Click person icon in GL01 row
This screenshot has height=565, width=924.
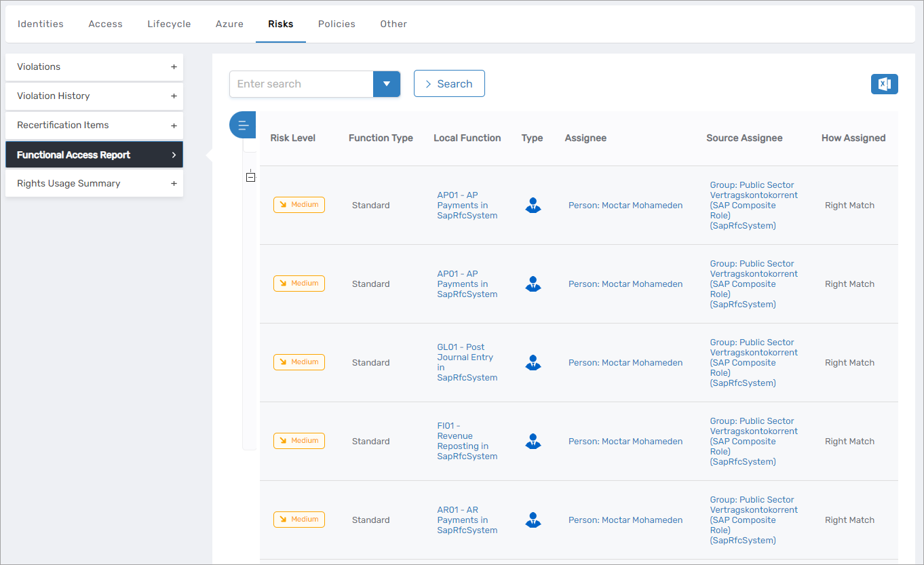point(533,363)
